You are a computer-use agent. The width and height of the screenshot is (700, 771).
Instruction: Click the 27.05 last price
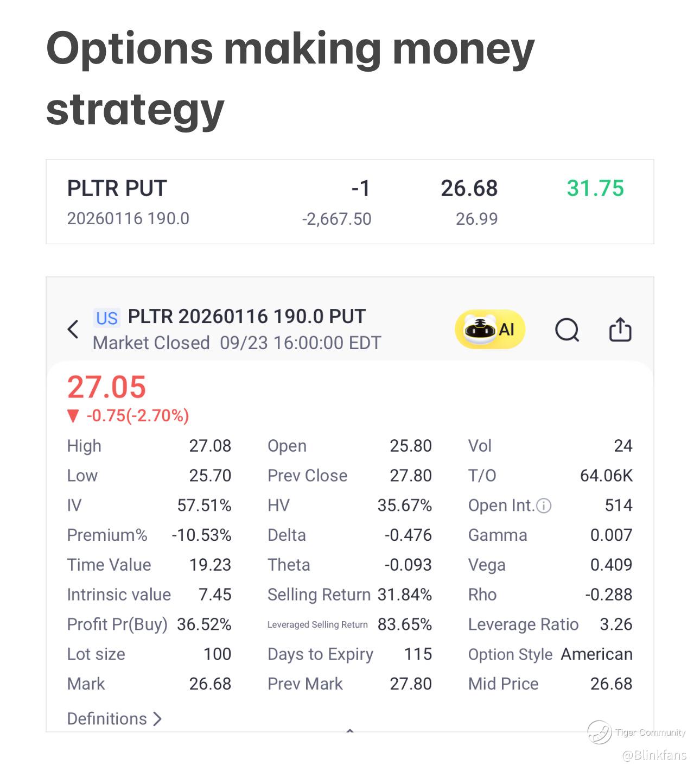coord(106,387)
